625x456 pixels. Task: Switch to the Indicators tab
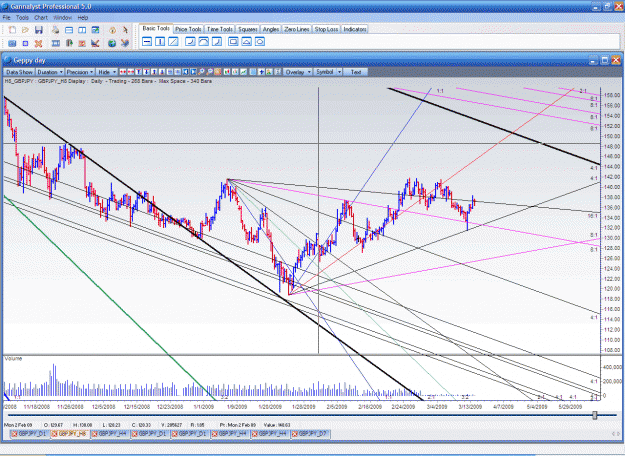[x=355, y=29]
